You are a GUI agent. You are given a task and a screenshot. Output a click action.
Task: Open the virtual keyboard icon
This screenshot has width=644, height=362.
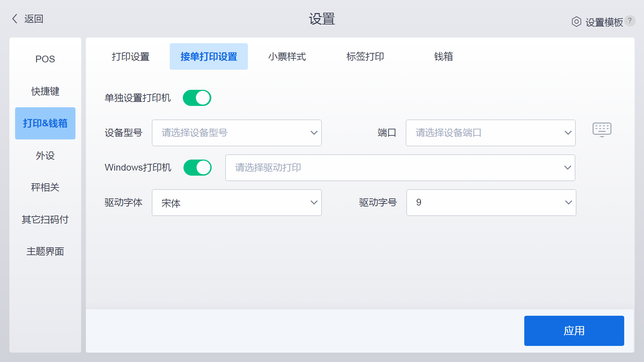[x=602, y=129]
